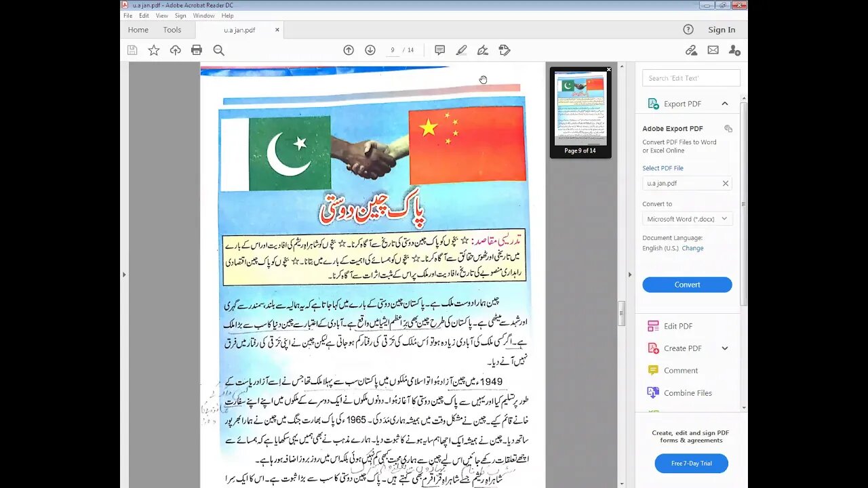Open the stamp tool icon
Screen dimensions: 868x488
(x=505, y=50)
